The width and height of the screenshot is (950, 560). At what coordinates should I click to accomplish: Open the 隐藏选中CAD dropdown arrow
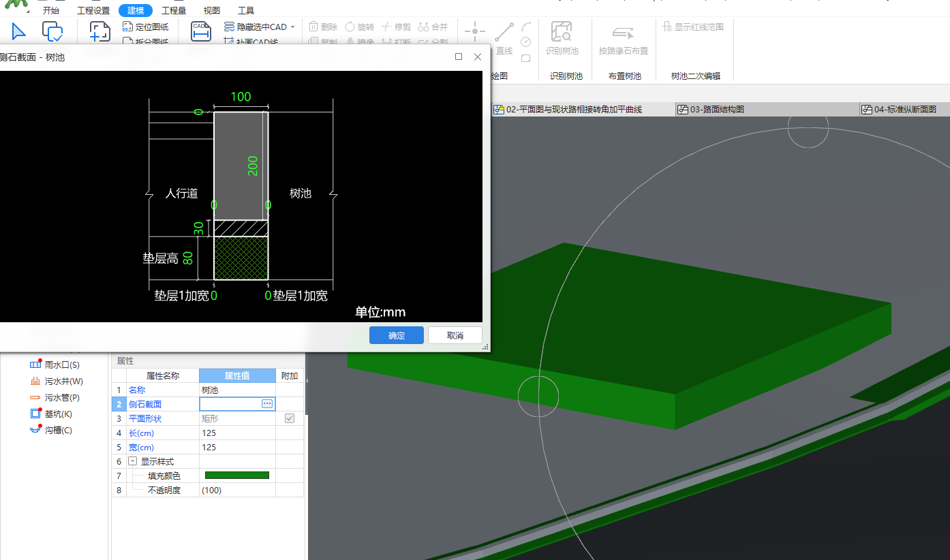pyautogui.click(x=293, y=27)
